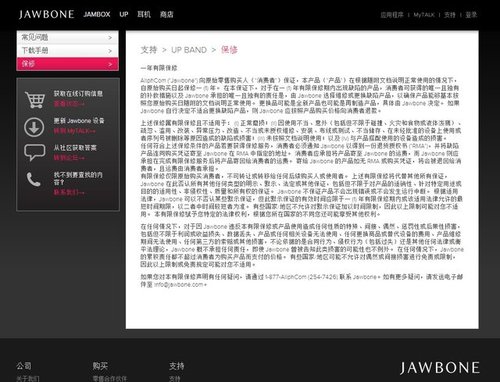500x382 pixels.
Task: Select the highlighted 保修 sidebar item
Action: [68, 64]
